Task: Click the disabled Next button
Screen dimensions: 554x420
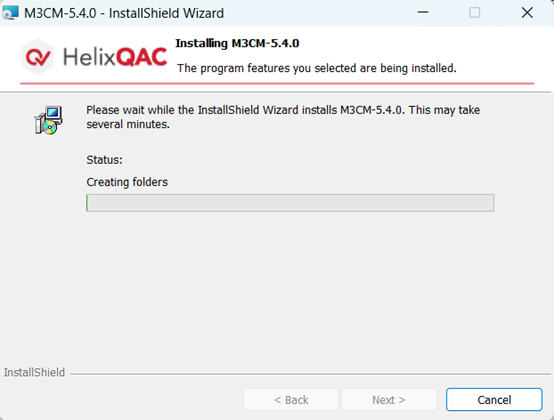Action: (x=389, y=400)
